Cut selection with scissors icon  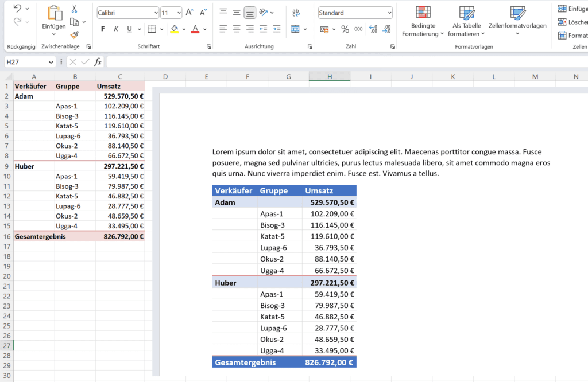point(74,9)
